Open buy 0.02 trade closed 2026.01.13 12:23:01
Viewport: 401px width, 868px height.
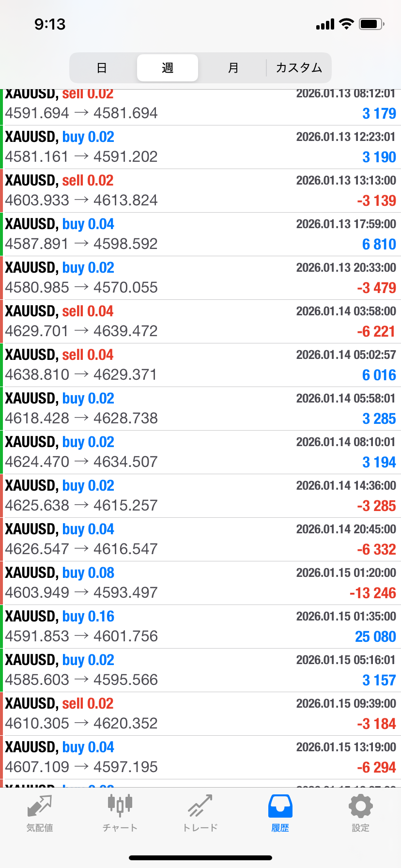(x=200, y=147)
